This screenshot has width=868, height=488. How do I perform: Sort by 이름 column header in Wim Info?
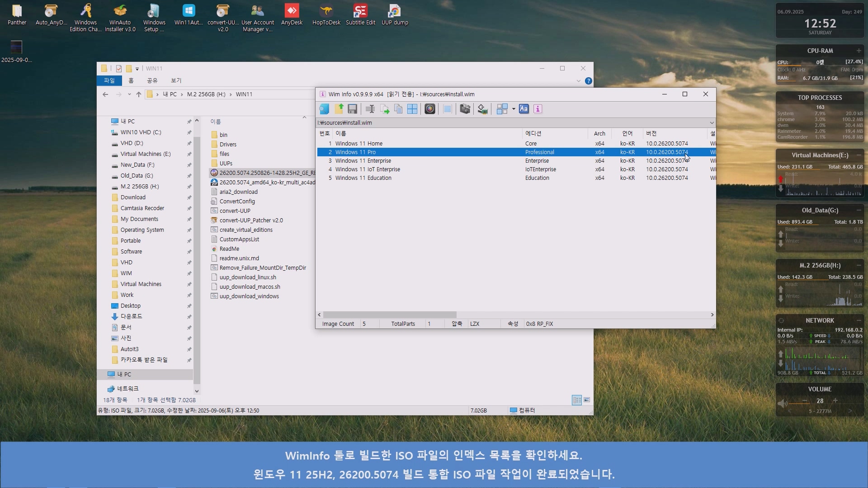click(428, 134)
